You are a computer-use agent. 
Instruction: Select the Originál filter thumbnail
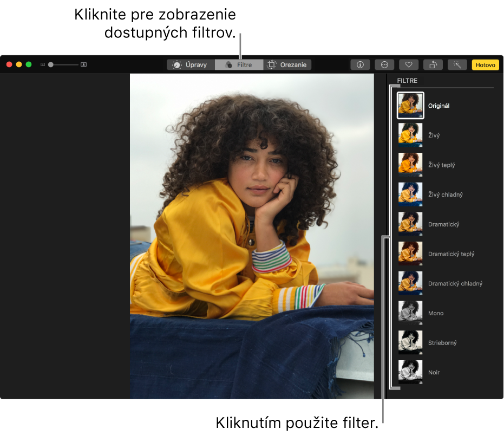coord(410,106)
